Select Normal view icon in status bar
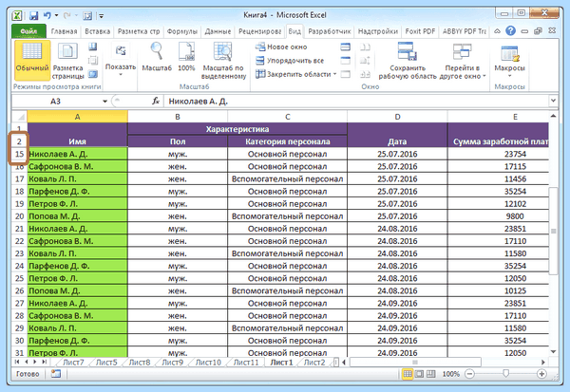Screen dimensions: 570x392 408,373
